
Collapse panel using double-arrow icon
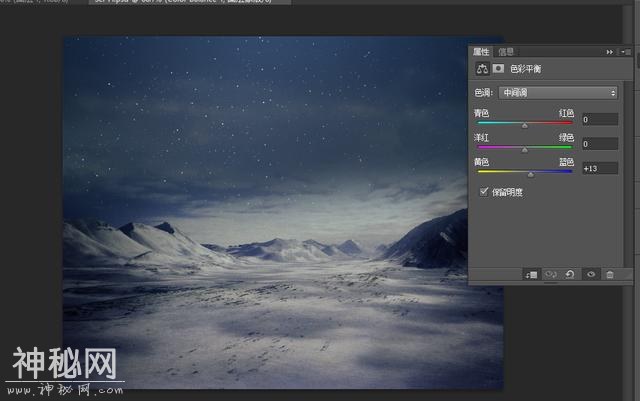pyautogui.click(x=609, y=52)
